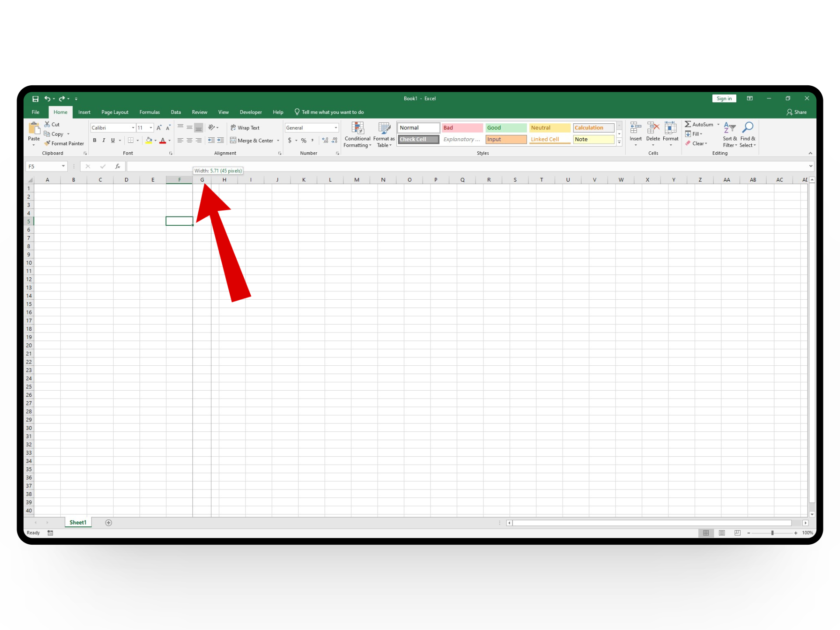Click the Share button

pos(796,112)
